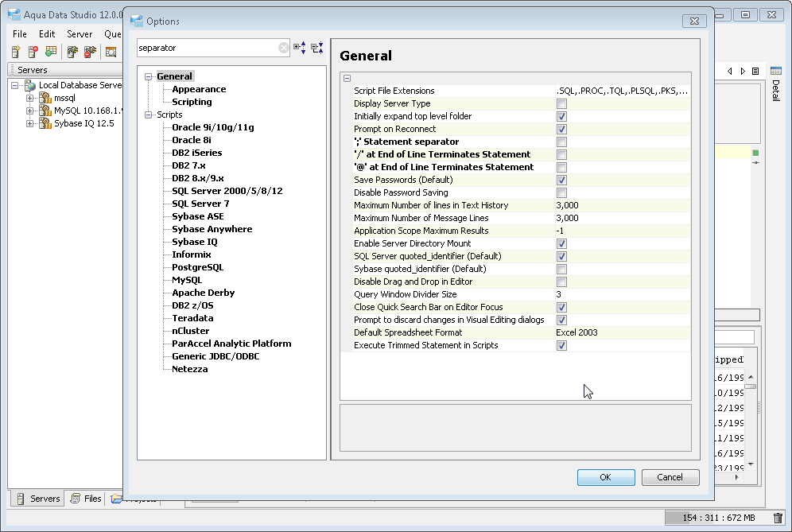
Task: Click the previous tab left-arrow icon
Action: coord(729,72)
